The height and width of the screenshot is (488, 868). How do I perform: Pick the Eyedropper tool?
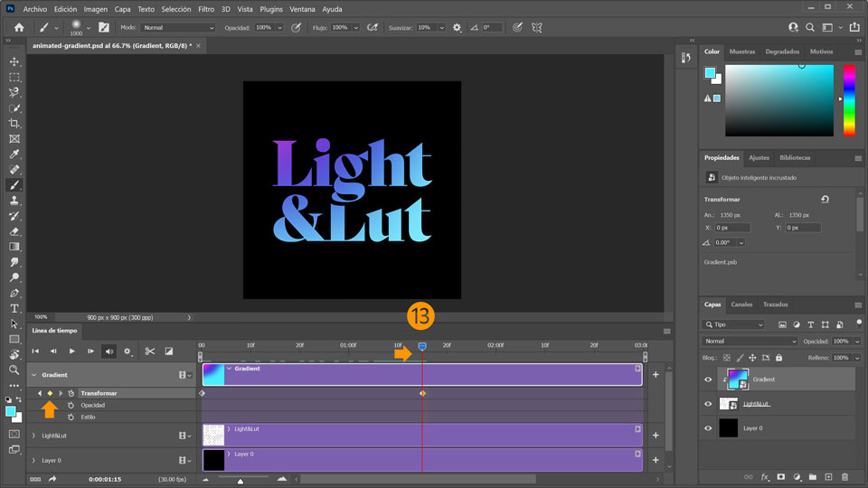pos(14,155)
